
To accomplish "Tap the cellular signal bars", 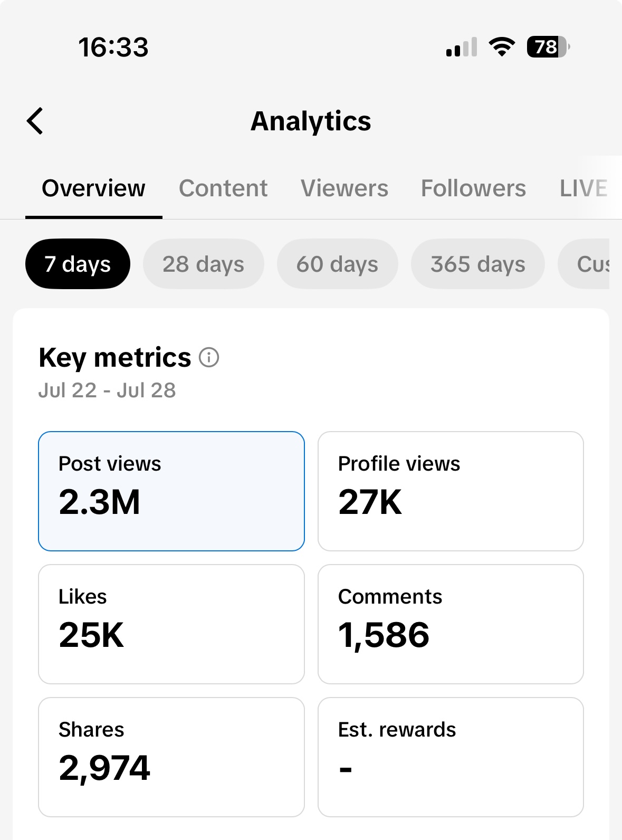I will 462,47.
